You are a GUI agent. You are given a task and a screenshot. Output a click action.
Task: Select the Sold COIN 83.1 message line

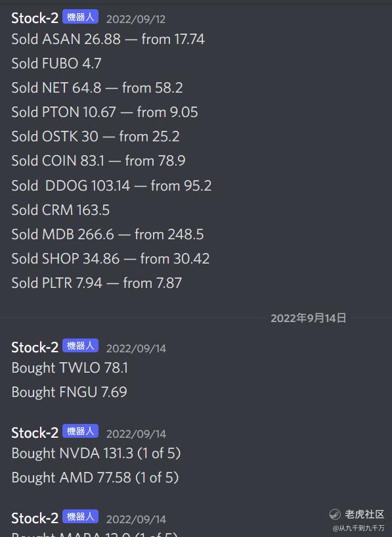[x=98, y=160]
